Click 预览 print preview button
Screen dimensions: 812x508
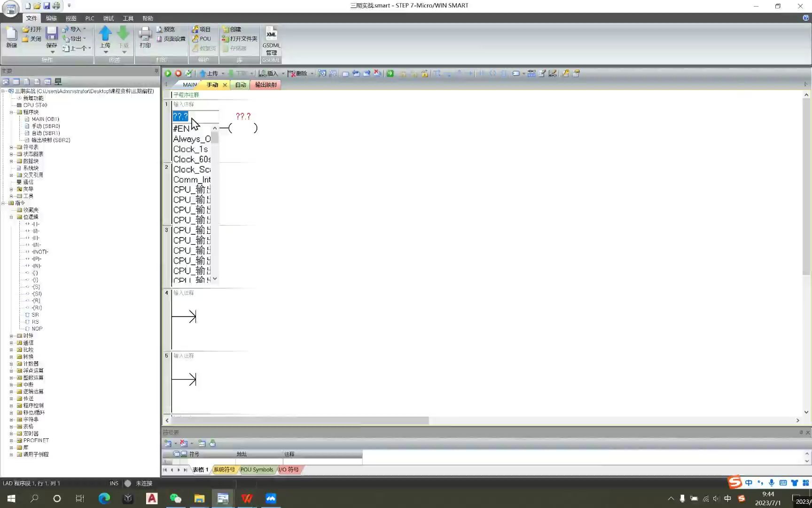coord(165,29)
